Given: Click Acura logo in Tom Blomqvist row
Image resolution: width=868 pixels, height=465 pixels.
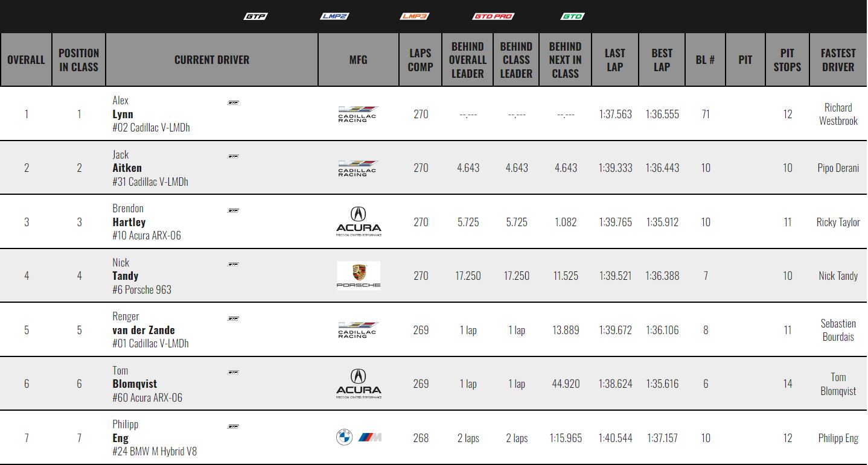Looking at the screenshot, I should point(359,384).
